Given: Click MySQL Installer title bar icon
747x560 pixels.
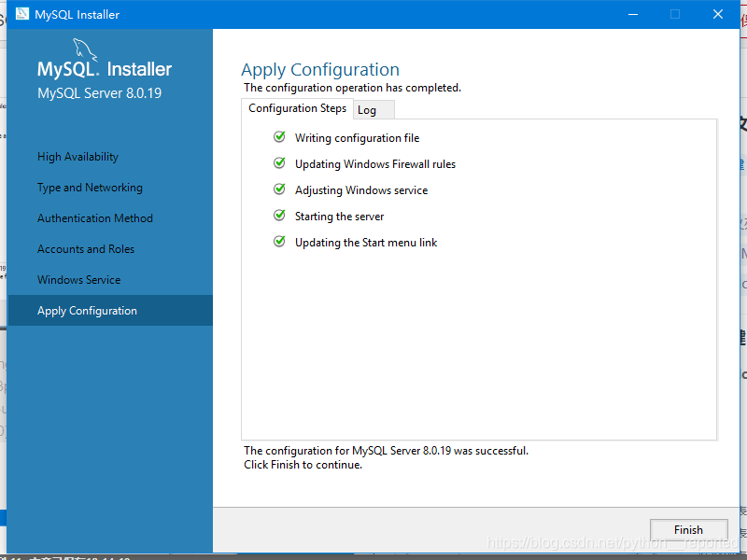Looking at the screenshot, I should coord(21,14).
